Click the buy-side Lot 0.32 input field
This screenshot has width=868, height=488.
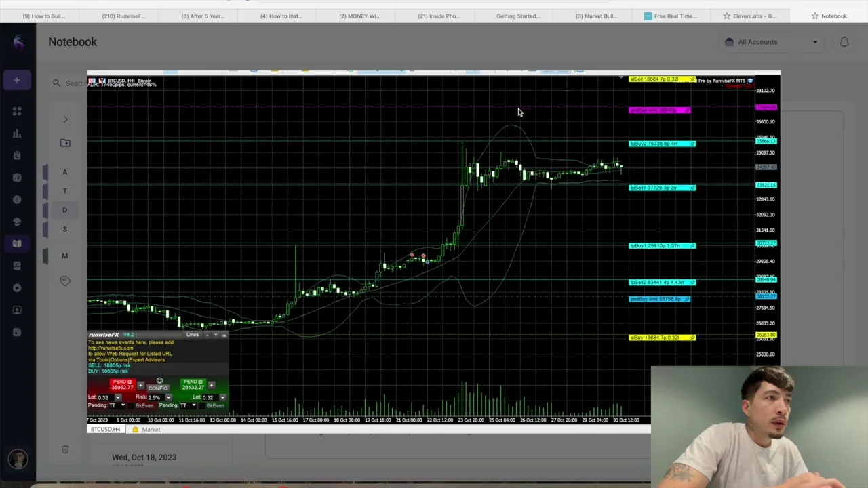coord(210,397)
